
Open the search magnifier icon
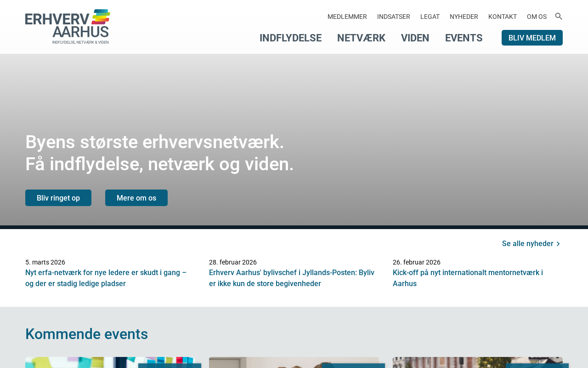click(x=559, y=17)
